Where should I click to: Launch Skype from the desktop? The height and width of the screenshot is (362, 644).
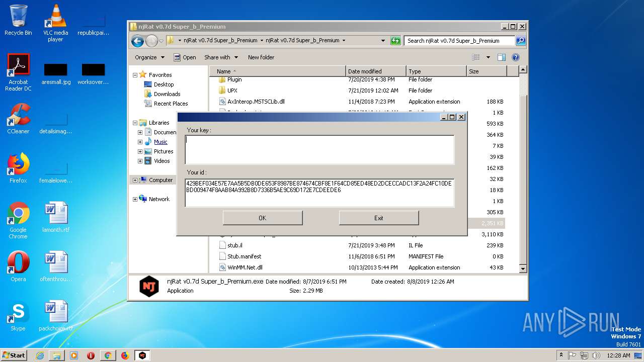(x=18, y=316)
